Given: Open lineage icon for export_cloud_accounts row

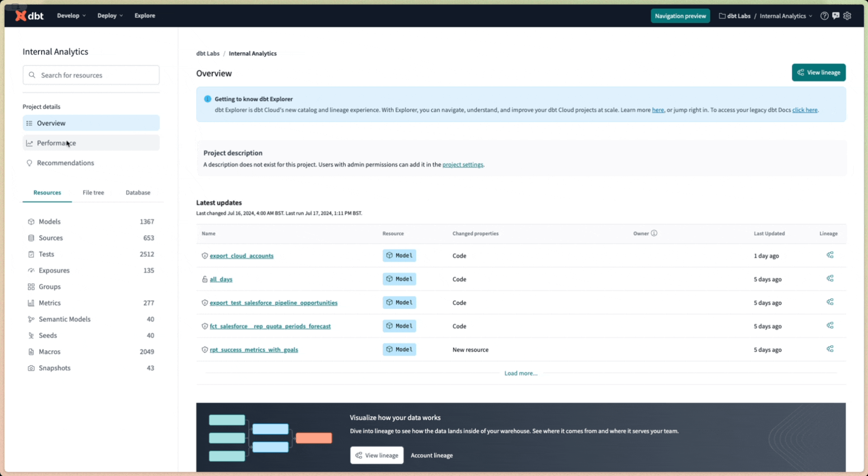Looking at the screenshot, I should [x=830, y=255].
